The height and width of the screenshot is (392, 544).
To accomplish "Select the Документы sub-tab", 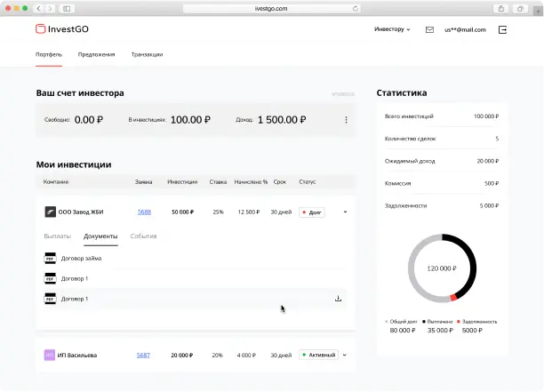I will 100,236.
